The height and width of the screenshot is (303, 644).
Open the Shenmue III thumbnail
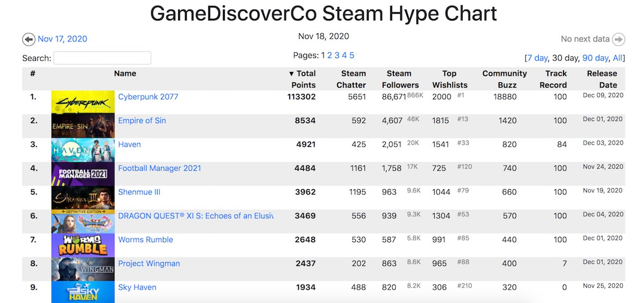83,198
